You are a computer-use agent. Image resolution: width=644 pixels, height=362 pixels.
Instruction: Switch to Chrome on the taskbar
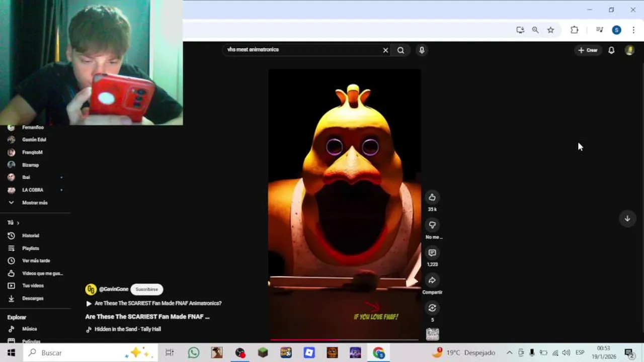(378, 352)
